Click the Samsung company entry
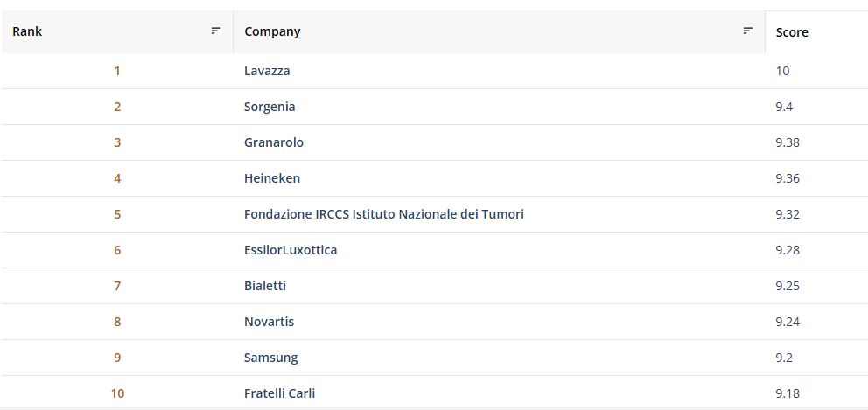Viewport: 868px width, 410px height. pyautogui.click(x=271, y=358)
